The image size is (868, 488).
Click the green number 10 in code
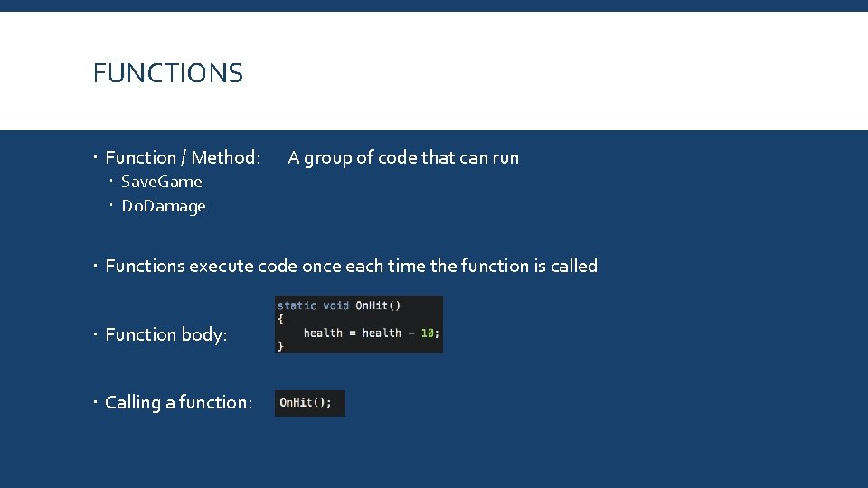[428, 333]
